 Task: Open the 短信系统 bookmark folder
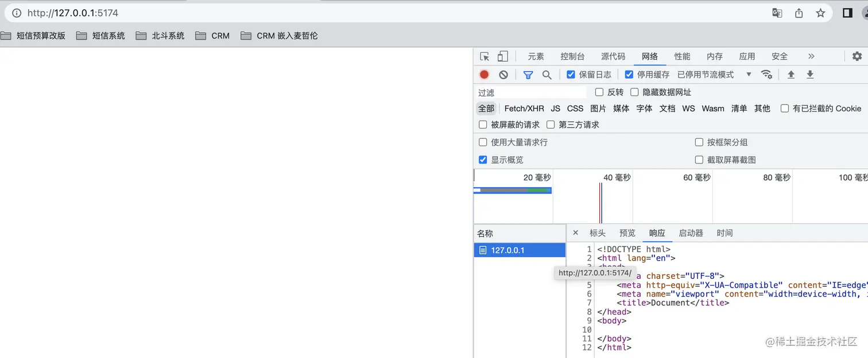tap(100, 36)
